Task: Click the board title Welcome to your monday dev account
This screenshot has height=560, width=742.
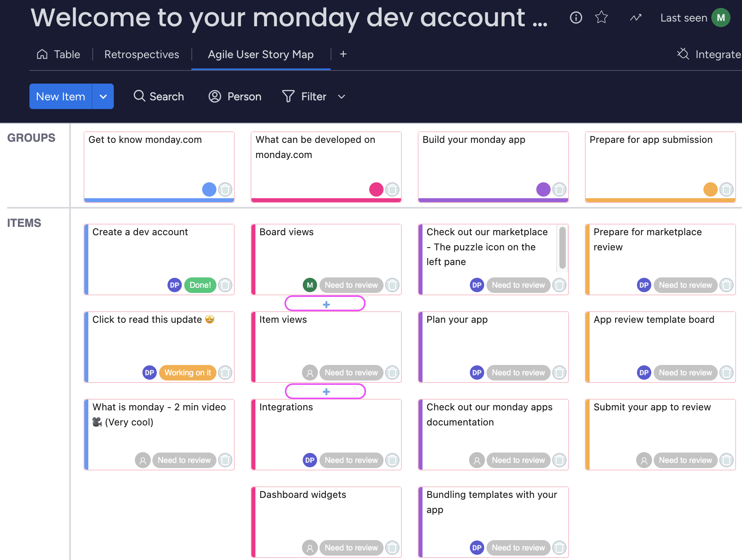Action: (289, 18)
